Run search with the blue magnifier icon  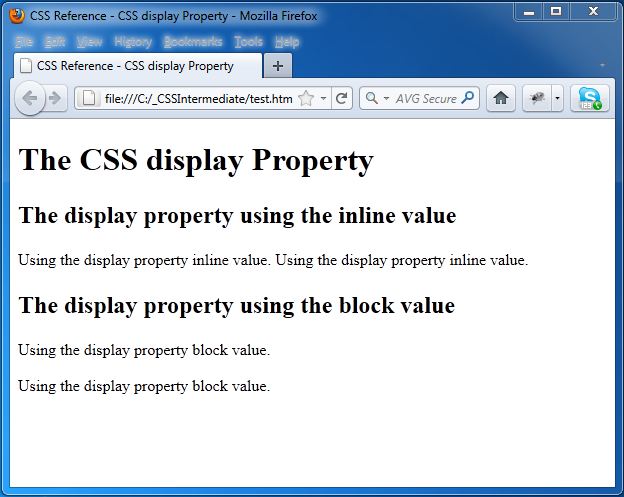point(468,98)
